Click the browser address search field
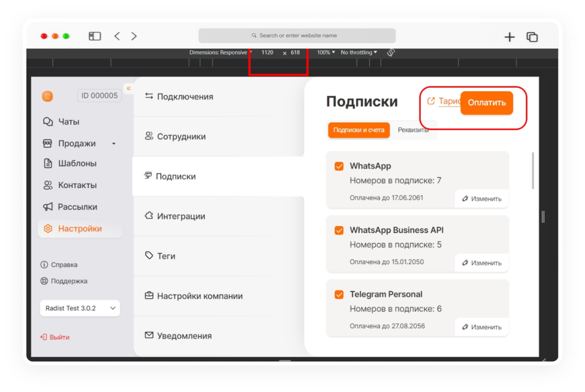This screenshot has width=585, height=392. click(297, 36)
